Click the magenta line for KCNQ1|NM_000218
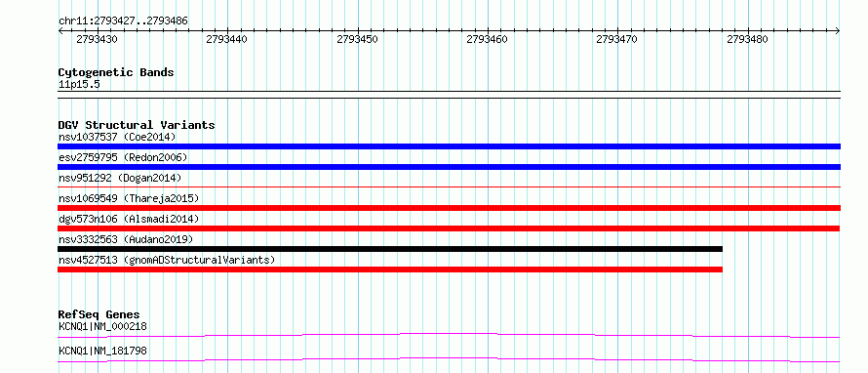Screen dimensions: 868x373 pyautogui.click(x=449, y=335)
